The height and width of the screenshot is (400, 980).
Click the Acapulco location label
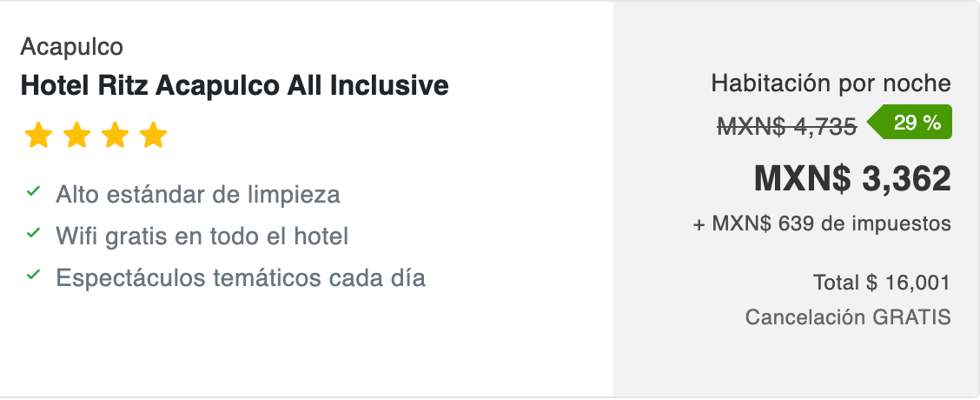point(71,45)
